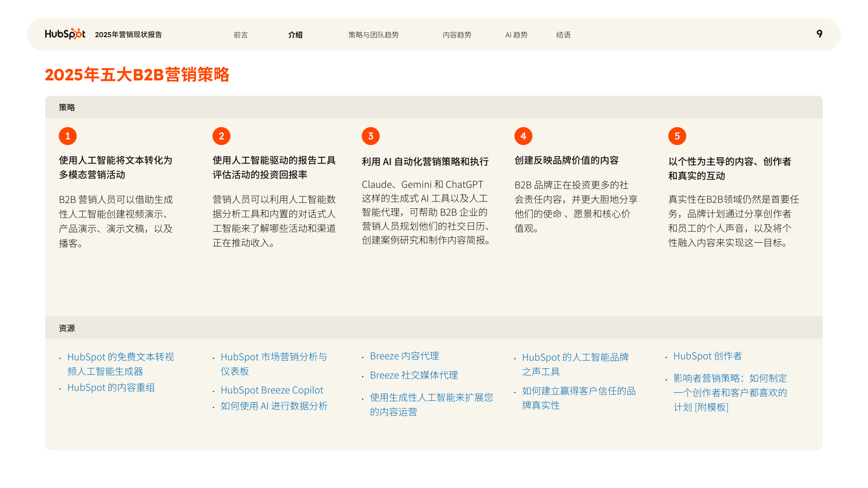Click heading 以个性为主导的内容、创作者和真实的互动
Viewport: 868px width, 488px height.
point(730,169)
